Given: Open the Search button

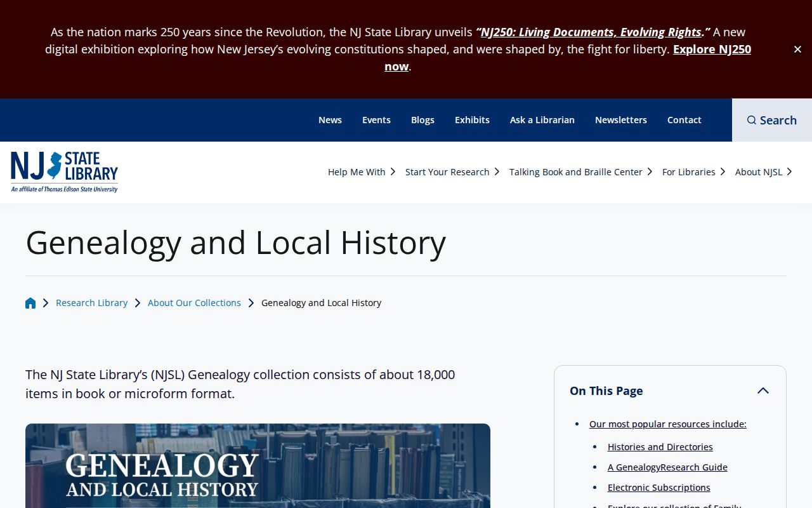Looking at the screenshot, I should (x=772, y=120).
